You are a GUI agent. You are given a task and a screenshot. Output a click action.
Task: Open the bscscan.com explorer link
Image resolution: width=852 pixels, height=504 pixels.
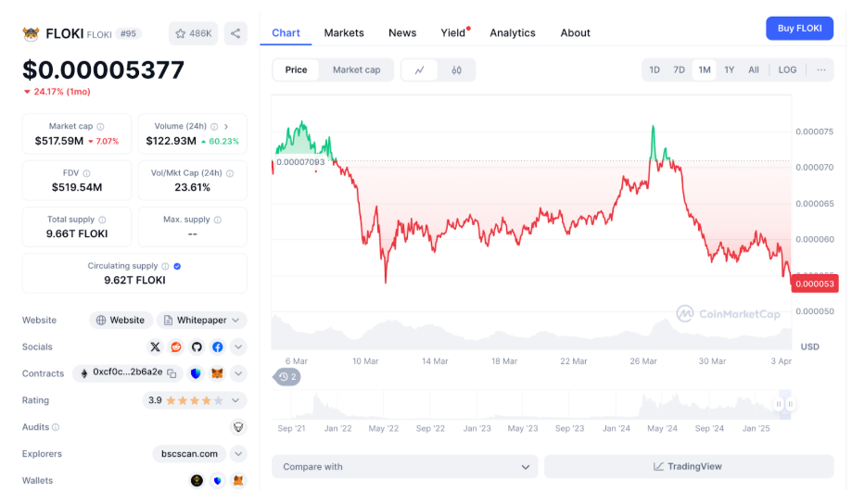pyautogui.click(x=189, y=454)
